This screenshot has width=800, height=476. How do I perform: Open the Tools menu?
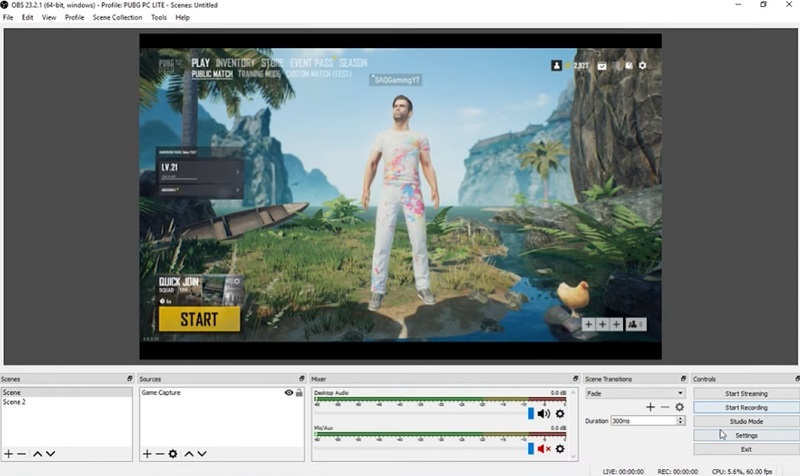[159, 17]
